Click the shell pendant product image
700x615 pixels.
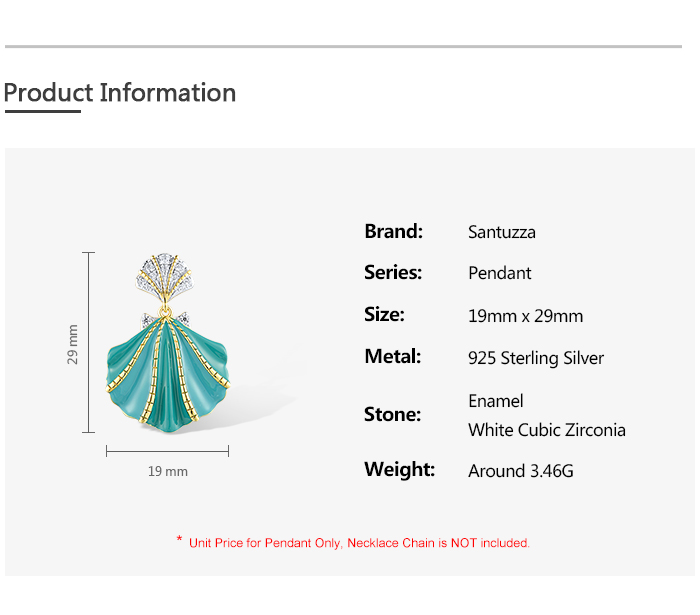167,360
